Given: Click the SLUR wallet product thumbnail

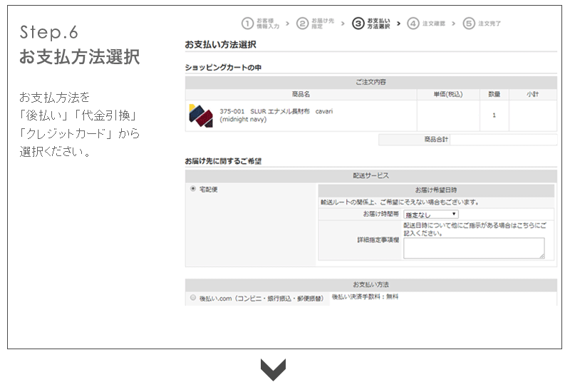Looking at the screenshot, I should pos(201,115).
